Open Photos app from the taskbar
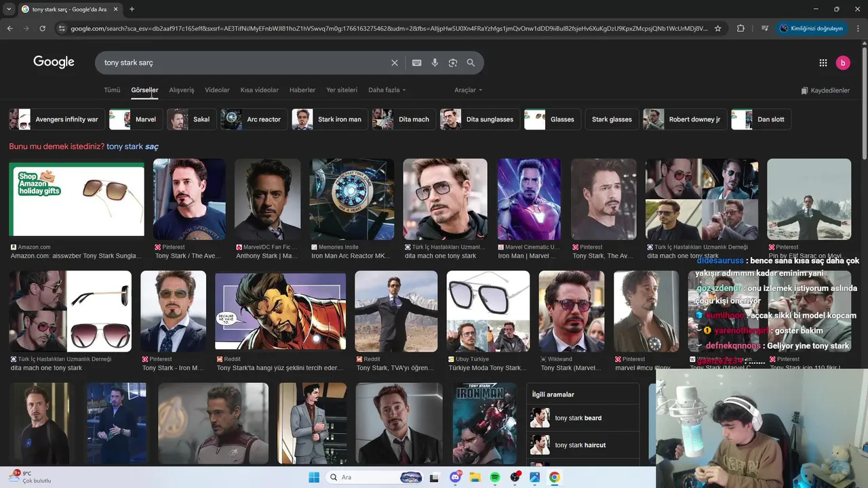Image resolution: width=868 pixels, height=488 pixels. point(534,477)
